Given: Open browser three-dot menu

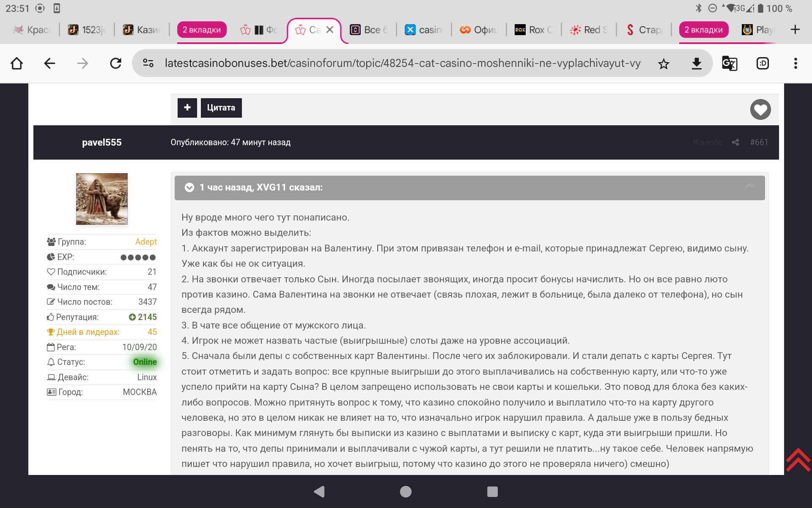Looking at the screenshot, I should click(796, 63).
